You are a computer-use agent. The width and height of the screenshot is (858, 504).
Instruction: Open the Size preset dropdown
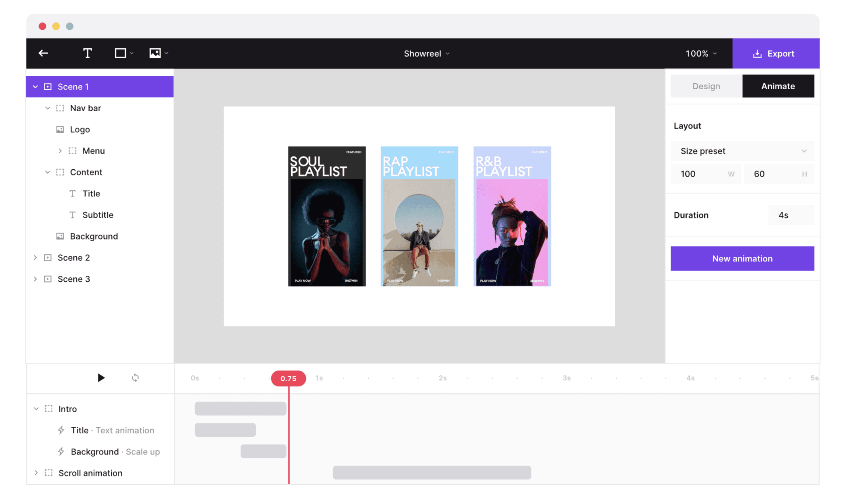pos(742,151)
